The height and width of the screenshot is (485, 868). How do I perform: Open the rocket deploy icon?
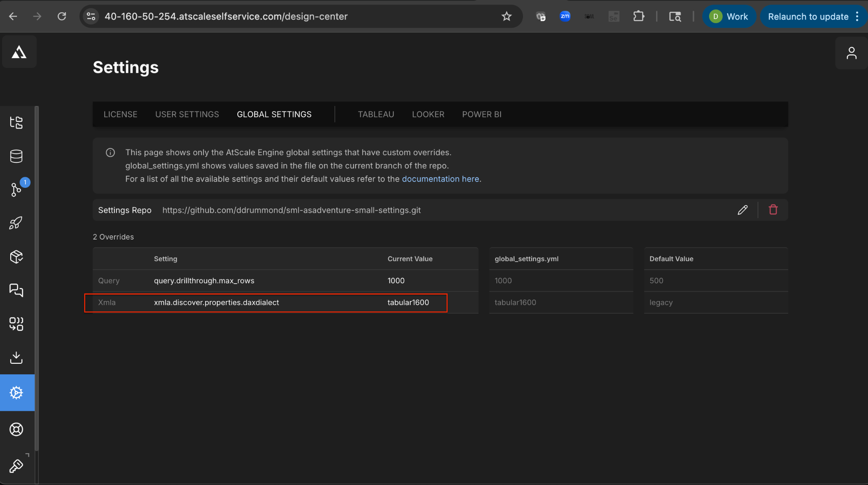click(x=16, y=223)
